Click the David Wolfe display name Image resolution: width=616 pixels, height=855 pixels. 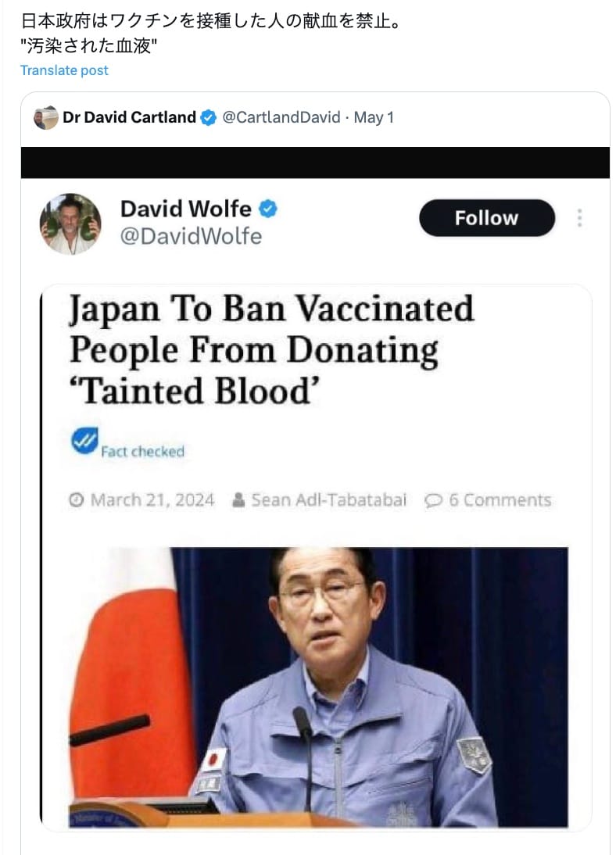186,209
